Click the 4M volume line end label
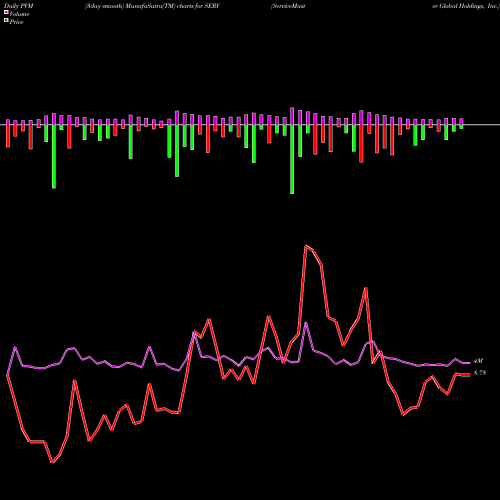The image size is (500, 500). coord(478,361)
